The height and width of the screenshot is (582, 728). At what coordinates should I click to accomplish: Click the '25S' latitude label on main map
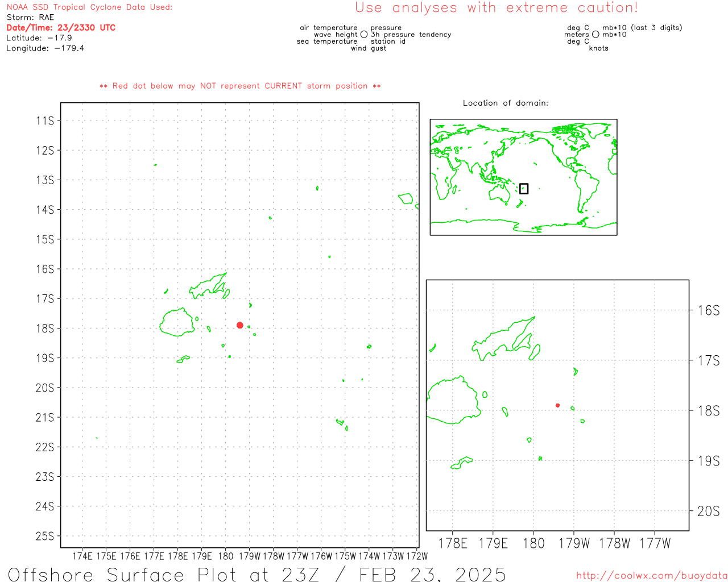click(45, 536)
